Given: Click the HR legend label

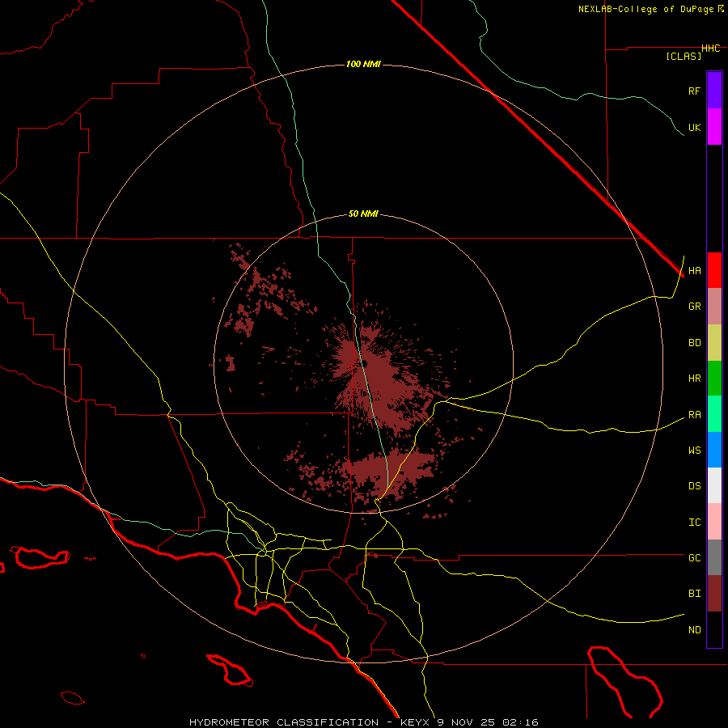Looking at the screenshot, I should pos(694,379).
